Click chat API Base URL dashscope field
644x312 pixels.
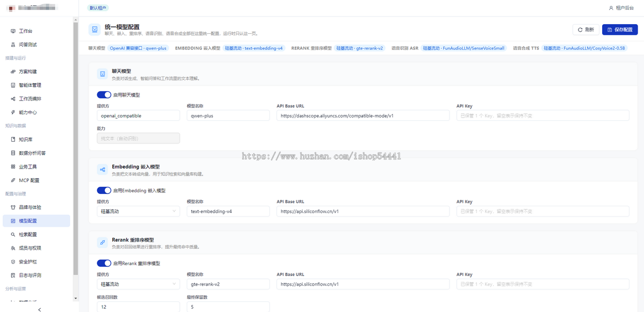click(363, 115)
